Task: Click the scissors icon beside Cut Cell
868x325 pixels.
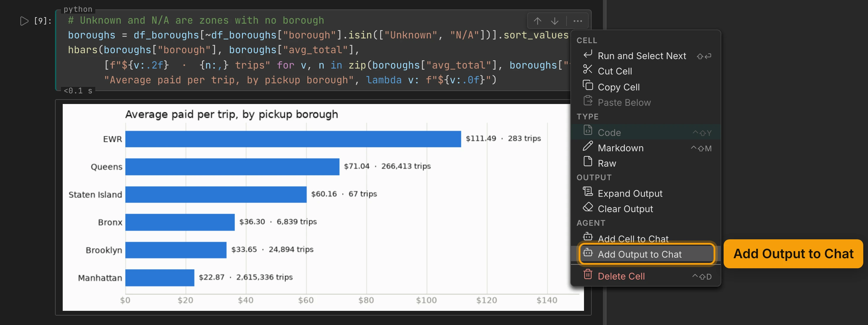Action: pyautogui.click(x=587, y=69)
